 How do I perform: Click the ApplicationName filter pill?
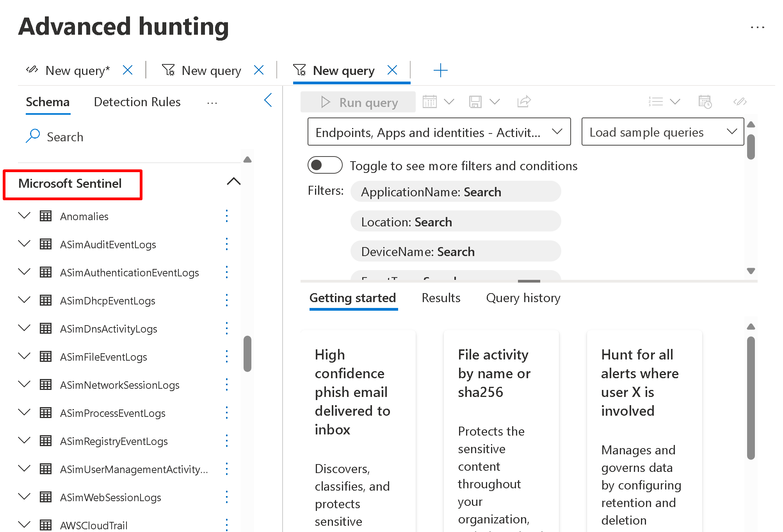point(455,192)
